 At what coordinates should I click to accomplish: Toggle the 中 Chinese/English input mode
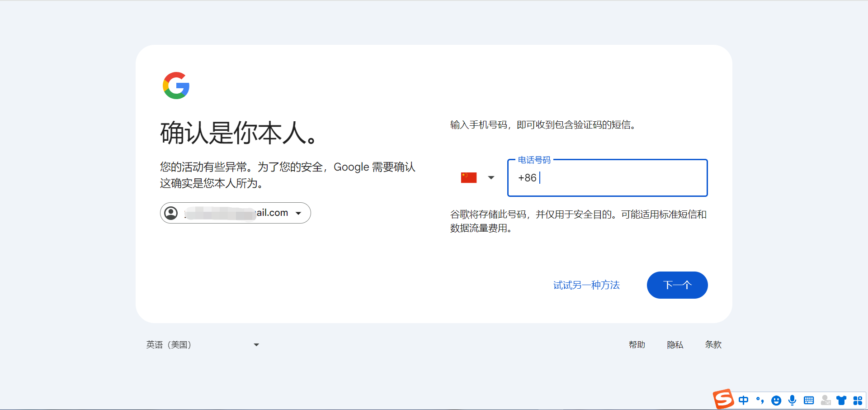743,400
